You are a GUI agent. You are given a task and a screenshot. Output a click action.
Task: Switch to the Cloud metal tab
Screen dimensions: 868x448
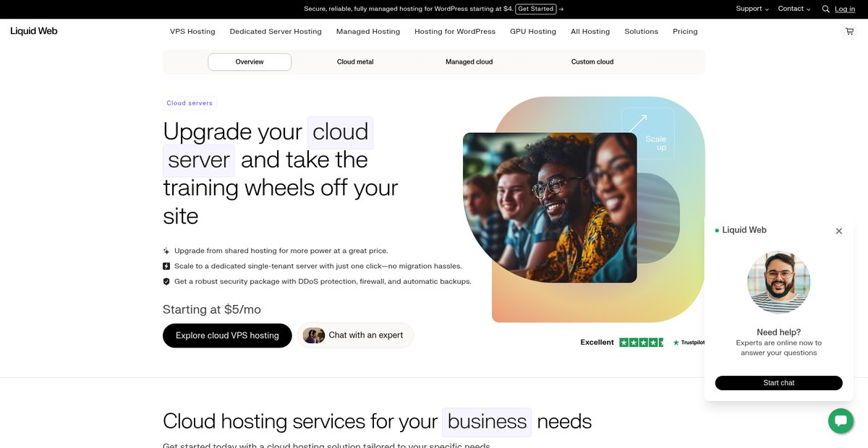(355, 62)
